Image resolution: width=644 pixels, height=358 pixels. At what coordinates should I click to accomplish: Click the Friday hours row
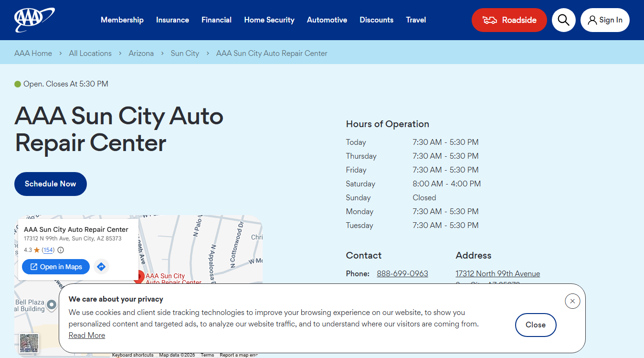412,170
